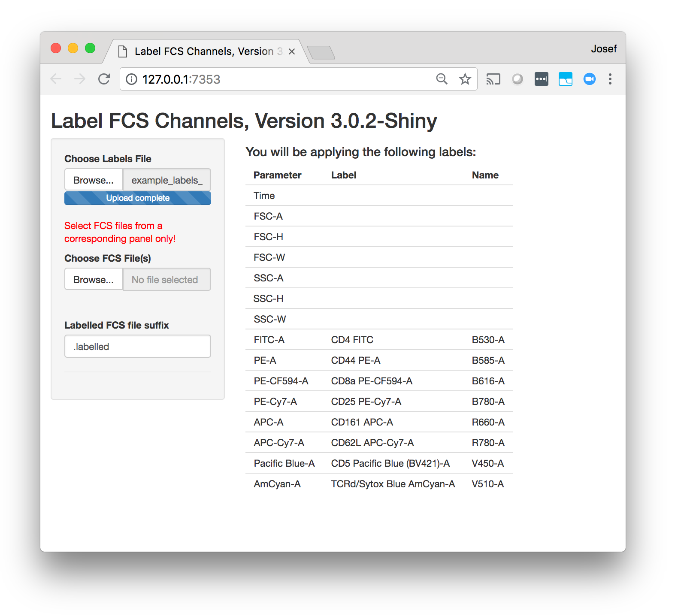Browse for a labels file
690x616 pixels.
tap(94, 180)
